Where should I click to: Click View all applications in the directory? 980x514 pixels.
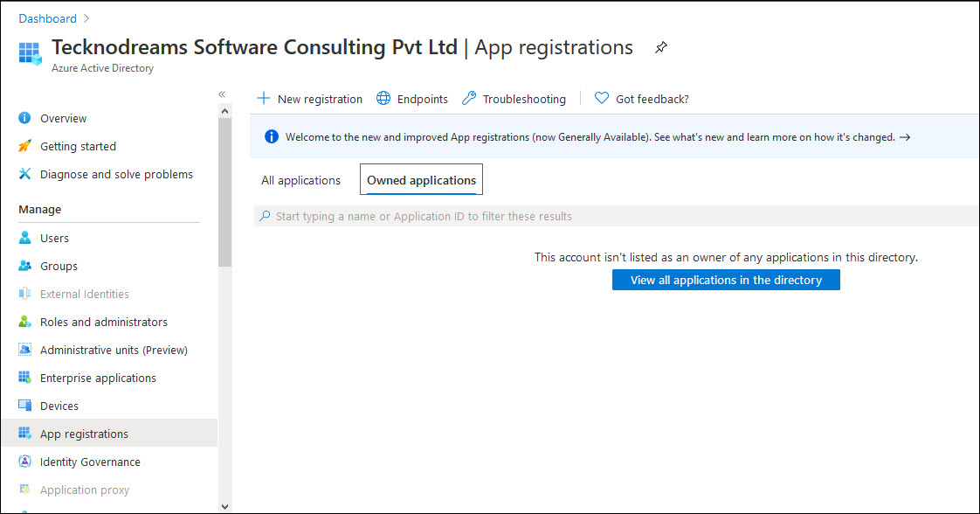(x=726, y=279)
